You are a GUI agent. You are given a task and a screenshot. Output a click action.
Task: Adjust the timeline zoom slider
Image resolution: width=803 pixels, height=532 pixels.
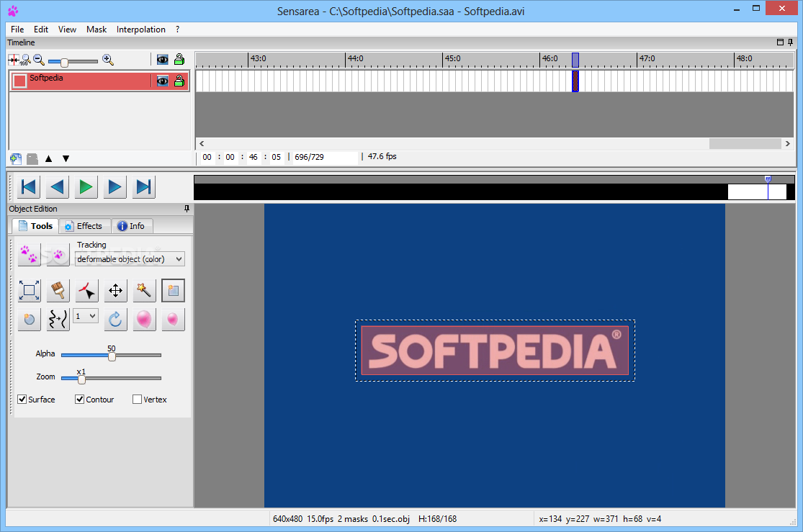65,62
